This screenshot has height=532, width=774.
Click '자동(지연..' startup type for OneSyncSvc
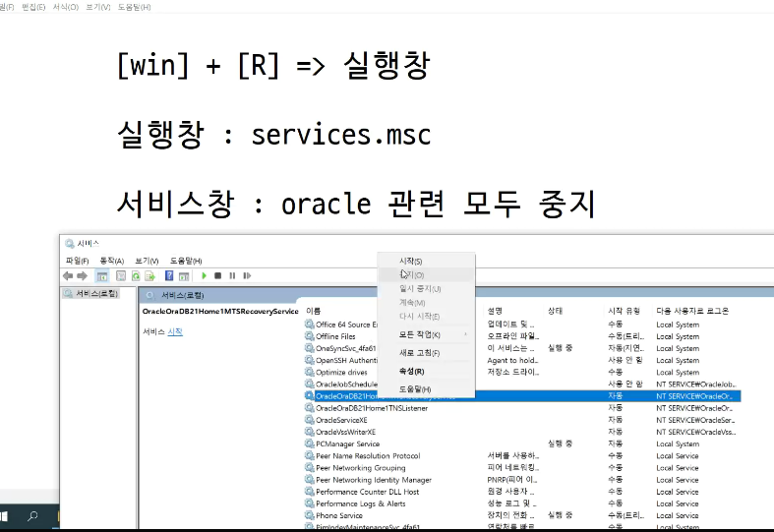[625, 348]
